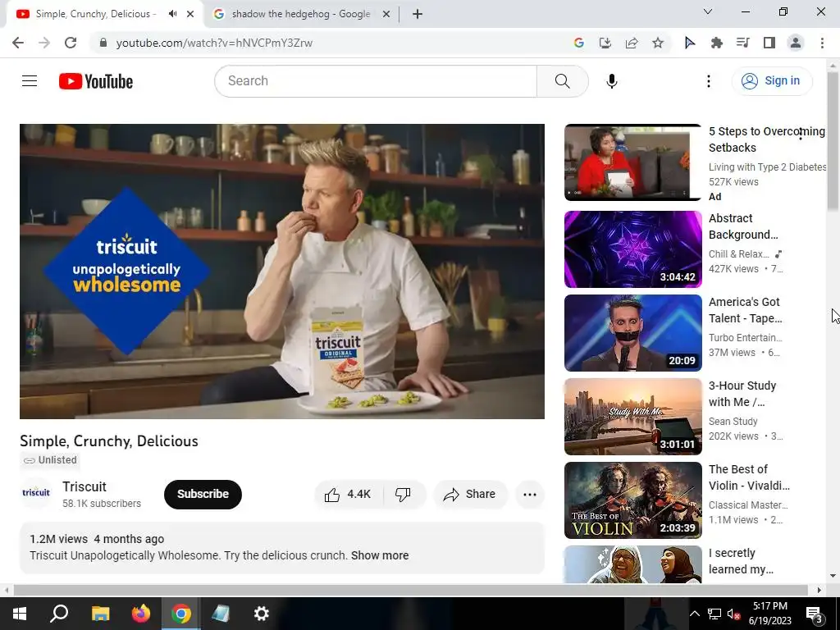
Task: Click the browser forward arrow
Action: click(x=44, y=43)
